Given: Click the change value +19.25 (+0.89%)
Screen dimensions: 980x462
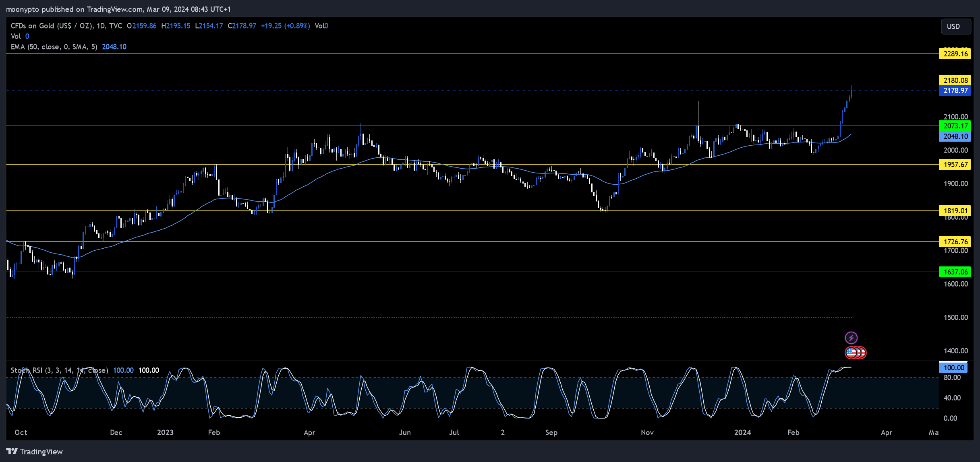Looking at the screenshot, I should [x=286, y=26].
